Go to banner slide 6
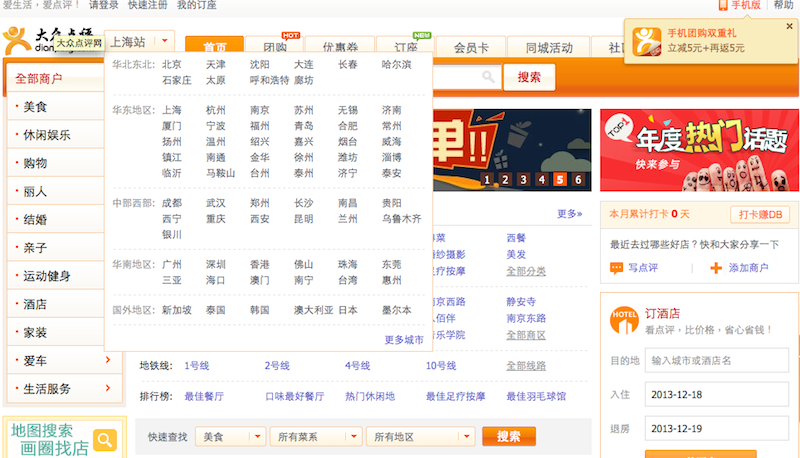This screenshot has width=800, height=458. [578, 180]
